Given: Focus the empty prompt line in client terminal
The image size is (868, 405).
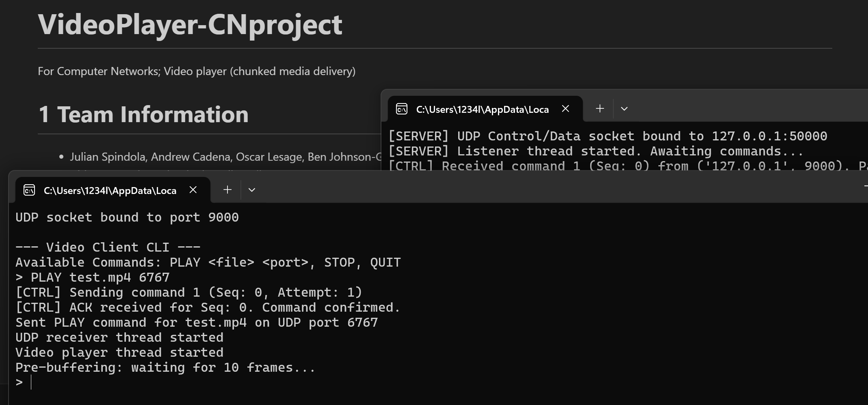Looking at the screenshot, I should 122,382.
